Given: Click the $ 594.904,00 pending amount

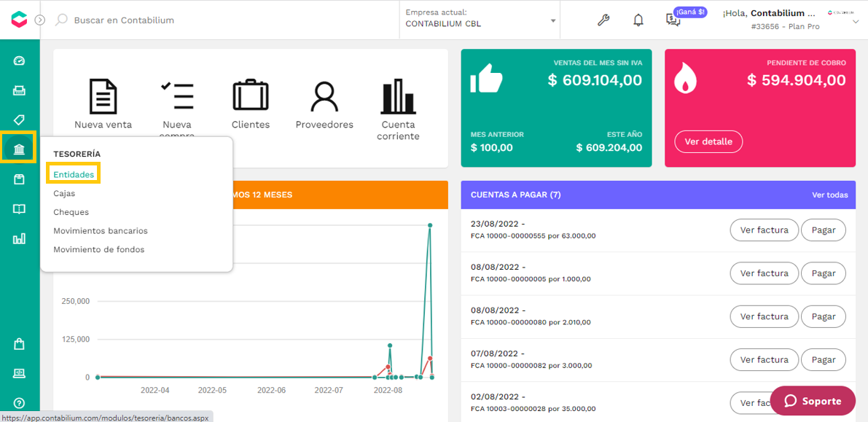Looking at the screenshot, I should (797, 80).
